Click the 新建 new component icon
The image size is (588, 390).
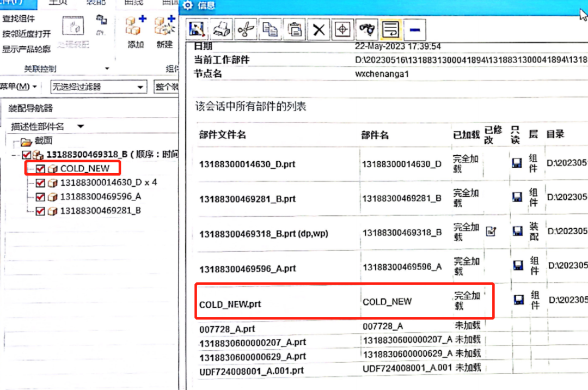[165, 26]
